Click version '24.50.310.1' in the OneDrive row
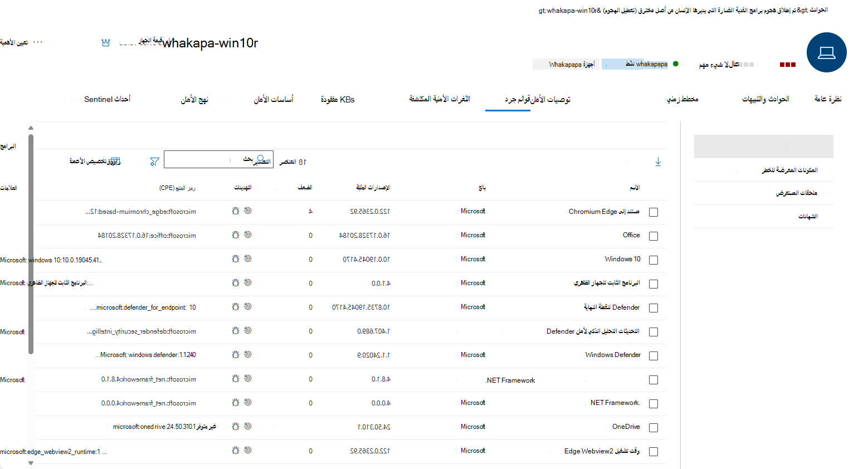This screenshot has width=868, height=469. click(x=374, y=427)
